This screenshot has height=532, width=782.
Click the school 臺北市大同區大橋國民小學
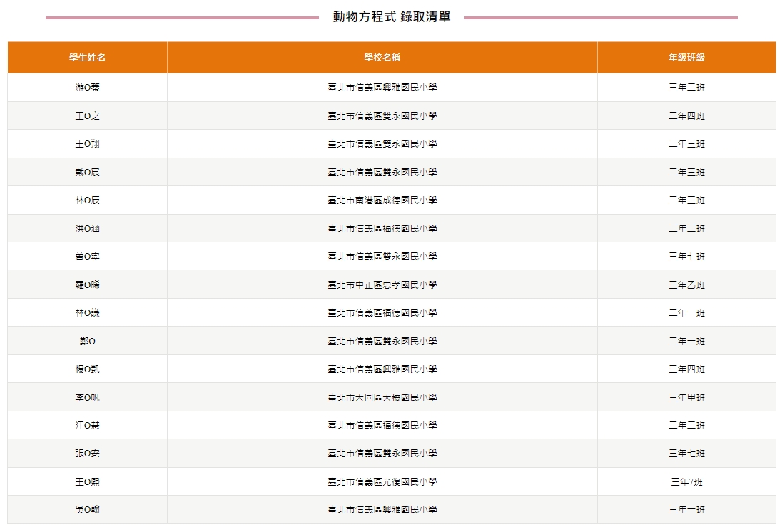[382, 398]
